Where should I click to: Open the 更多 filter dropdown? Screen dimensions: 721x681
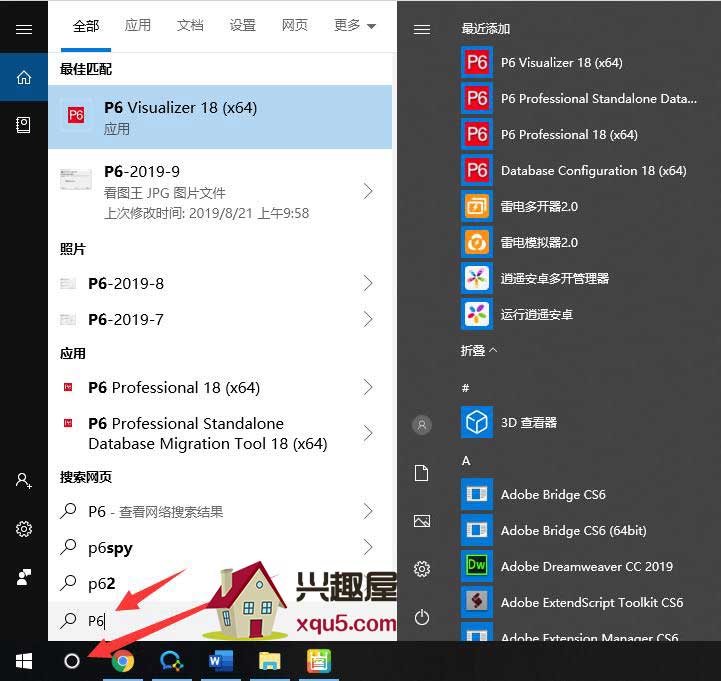point(355,25)
